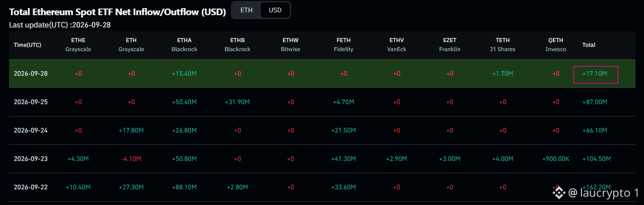Click the +15.40M ETHA inflow value
Viewport: 644px width, 205px height.
[x=184, y=74]
